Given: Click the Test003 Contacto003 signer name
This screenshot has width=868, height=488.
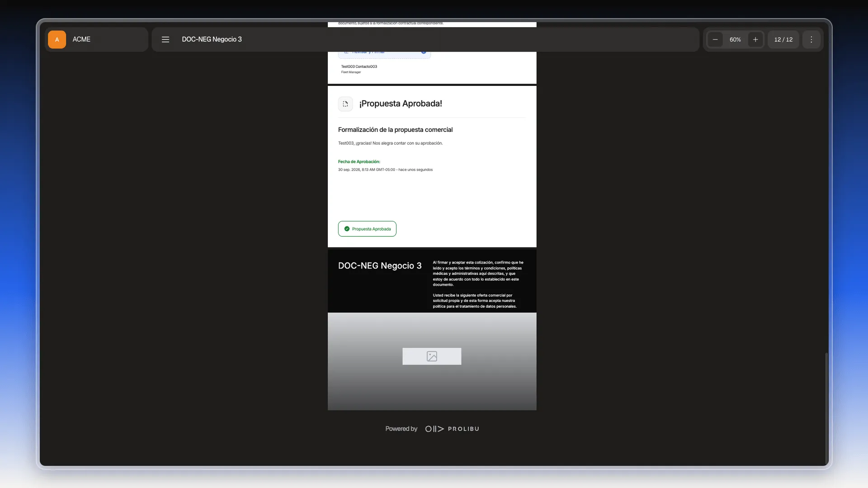Looking at the screenshot, I should coord(359,66).
